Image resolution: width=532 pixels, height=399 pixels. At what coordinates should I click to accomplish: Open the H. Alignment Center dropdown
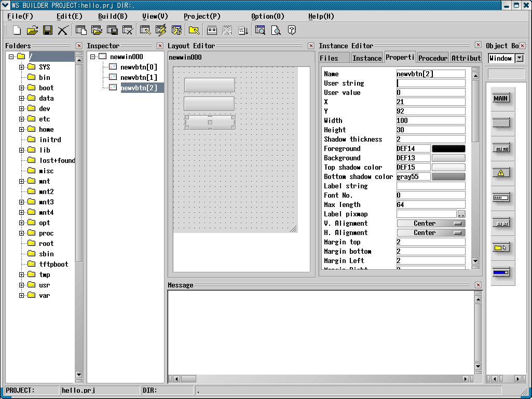click(x=431, y=233)
